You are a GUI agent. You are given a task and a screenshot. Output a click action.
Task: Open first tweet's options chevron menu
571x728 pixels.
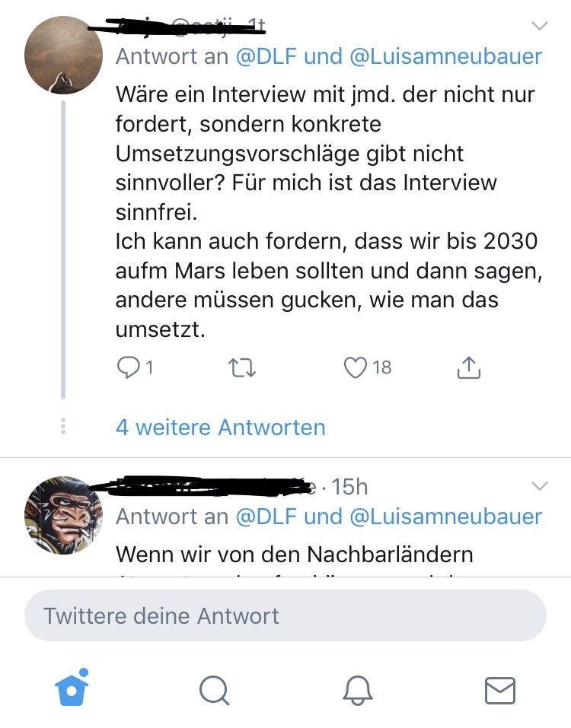[539, 27]
